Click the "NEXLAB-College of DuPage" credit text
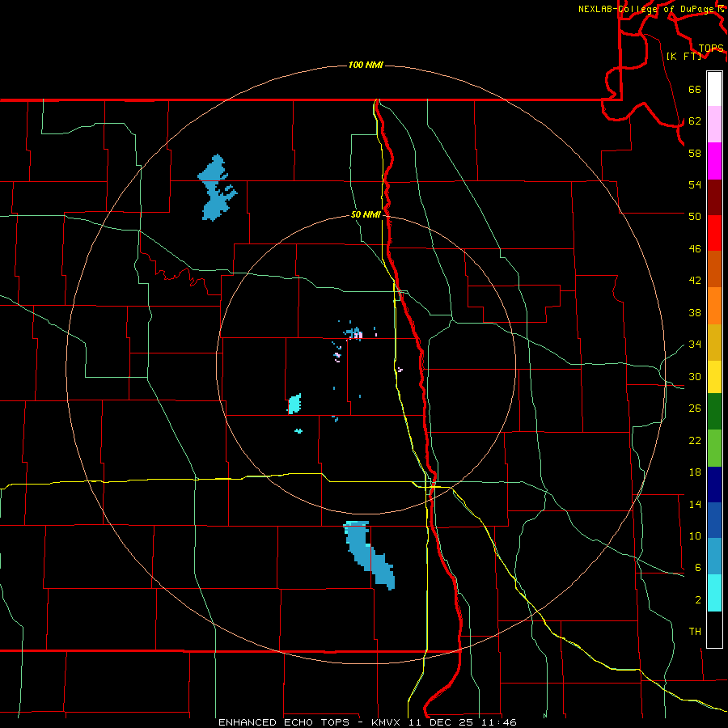 [x=647, y=9]
